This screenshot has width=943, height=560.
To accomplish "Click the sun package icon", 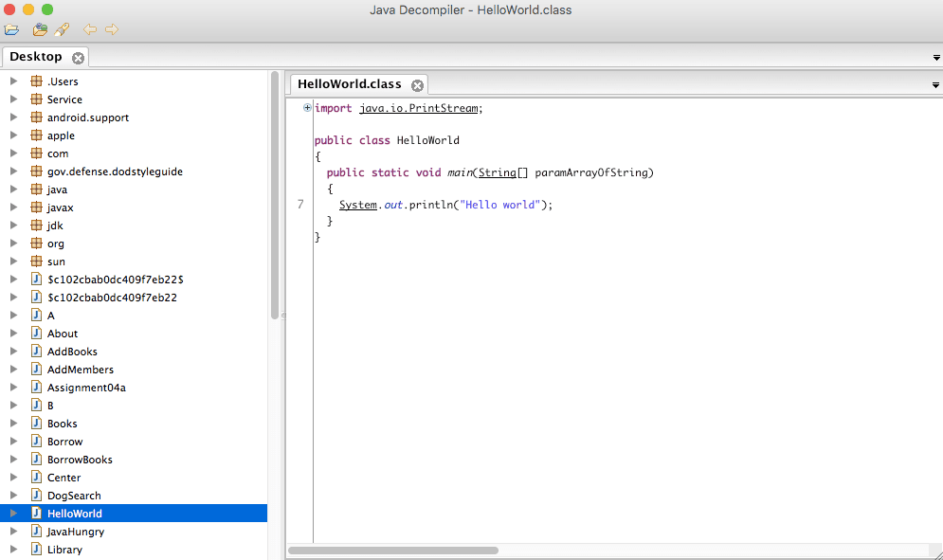I will (37, 262).
